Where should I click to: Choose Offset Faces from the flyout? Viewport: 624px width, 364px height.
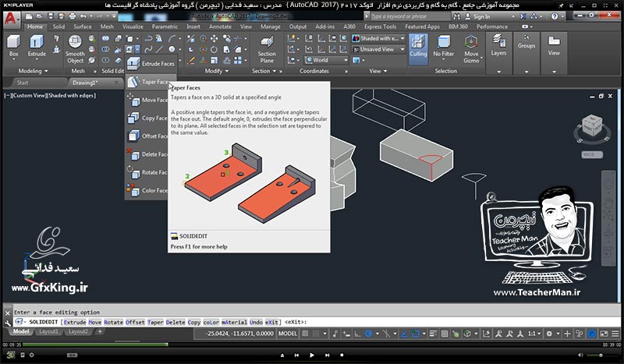[x=147, y=136]
